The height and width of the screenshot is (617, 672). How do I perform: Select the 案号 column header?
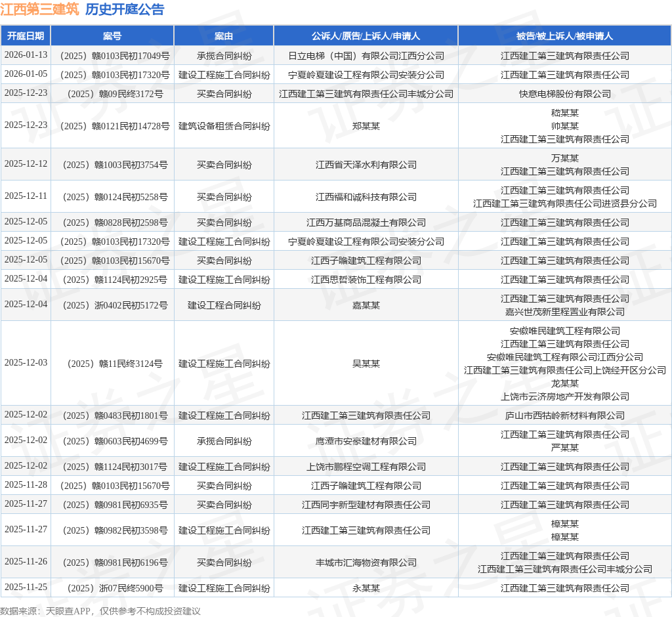112,36
